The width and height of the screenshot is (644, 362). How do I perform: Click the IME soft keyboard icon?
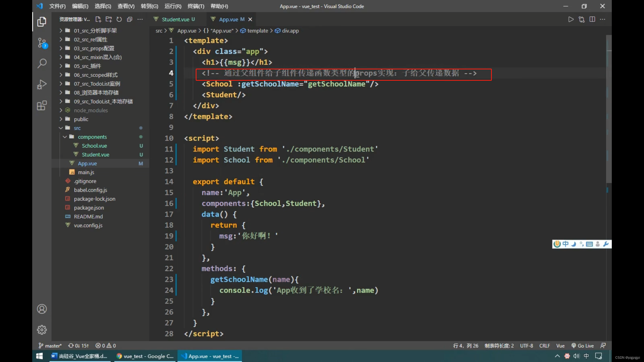pos(589,244)
